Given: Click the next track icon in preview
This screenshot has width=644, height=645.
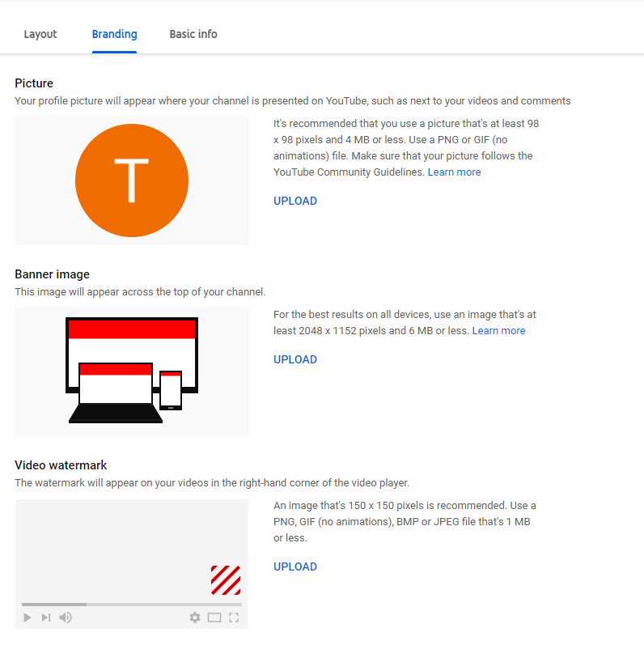Looking at the screenshot, I should [x=45, y=617].
